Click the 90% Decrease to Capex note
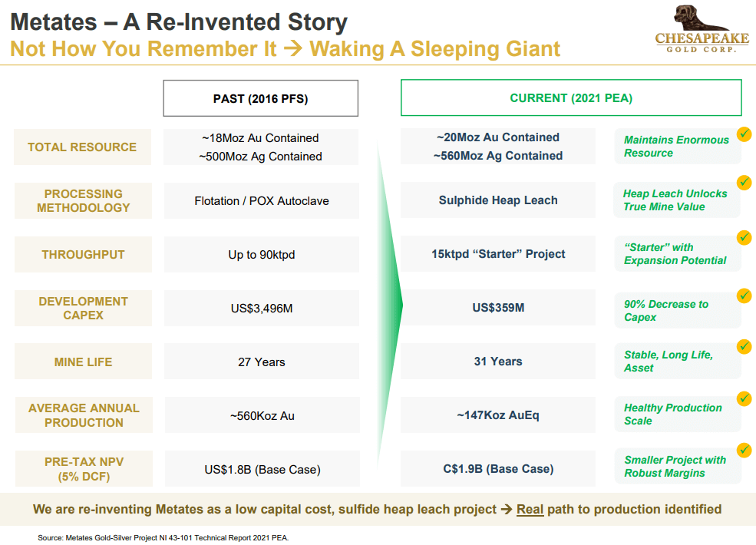The image size is (756, 545). point(676,311)
